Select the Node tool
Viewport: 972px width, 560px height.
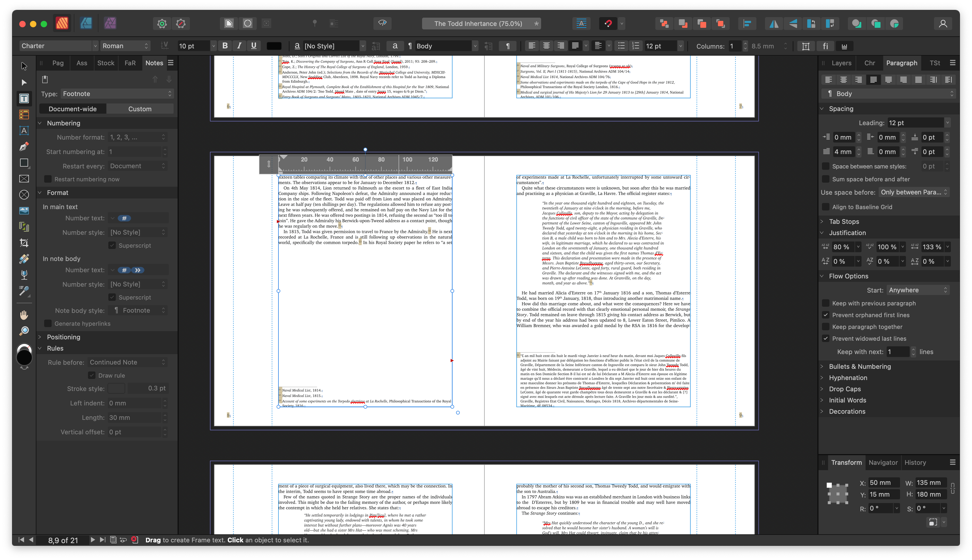tap(24, 82)
